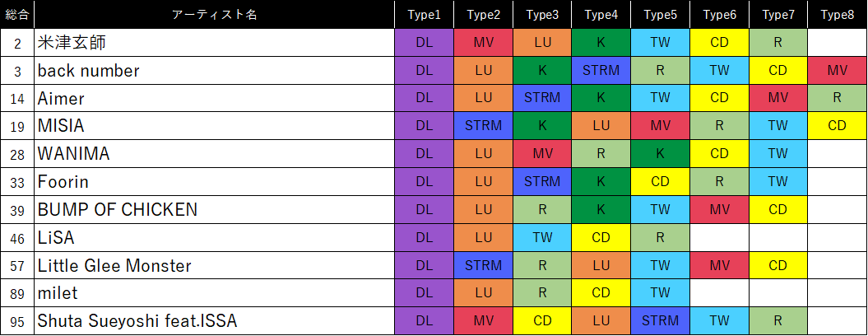The image size is (868, 336).
Task: Select the アーティスト名 column header
Action: (x=214, y=15)
